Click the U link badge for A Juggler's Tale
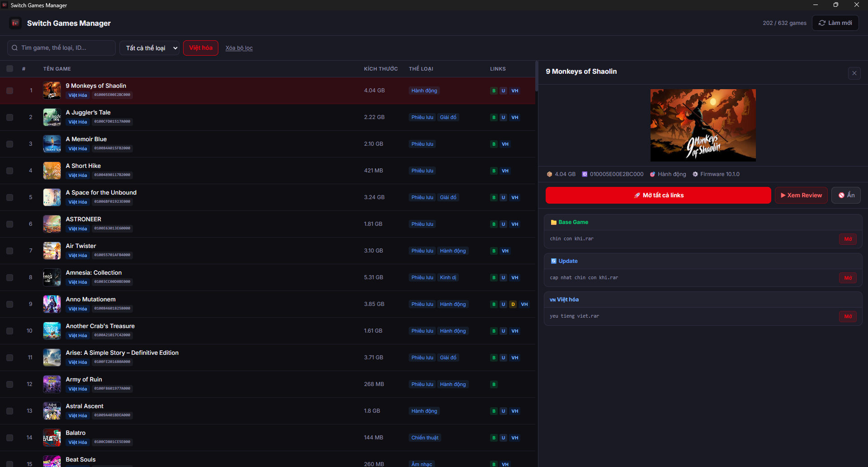The height and width of the screenshot is (467, 868). click(x=503, y=118)
